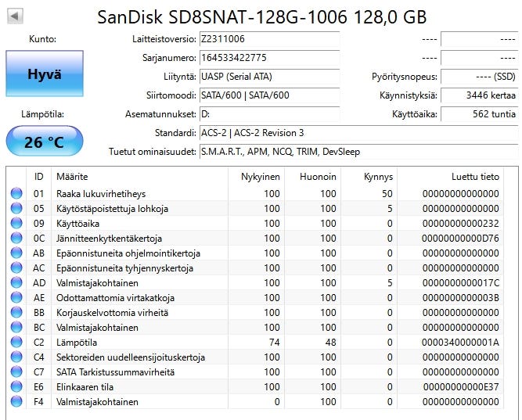Click status orb for attribute C4
Viewport: 522px width, 420px height.
click(x=16, y=357)
